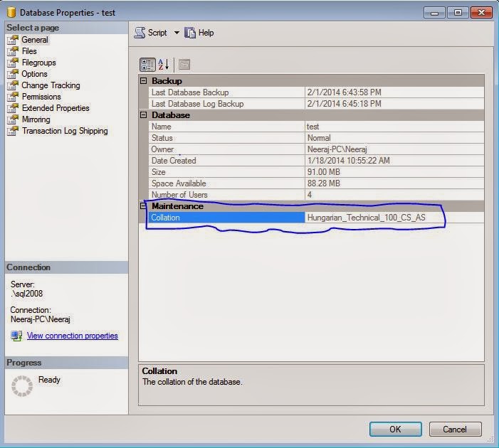Select the Size property row
The image size is (499, 448).
coord(317,172)
